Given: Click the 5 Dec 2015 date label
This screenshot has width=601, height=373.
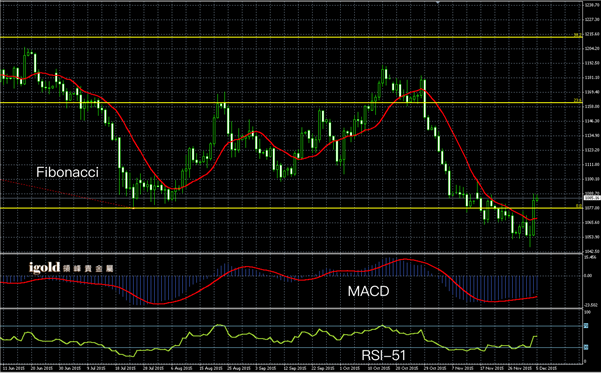Looking at the screenshot, I should coord(546,368).
